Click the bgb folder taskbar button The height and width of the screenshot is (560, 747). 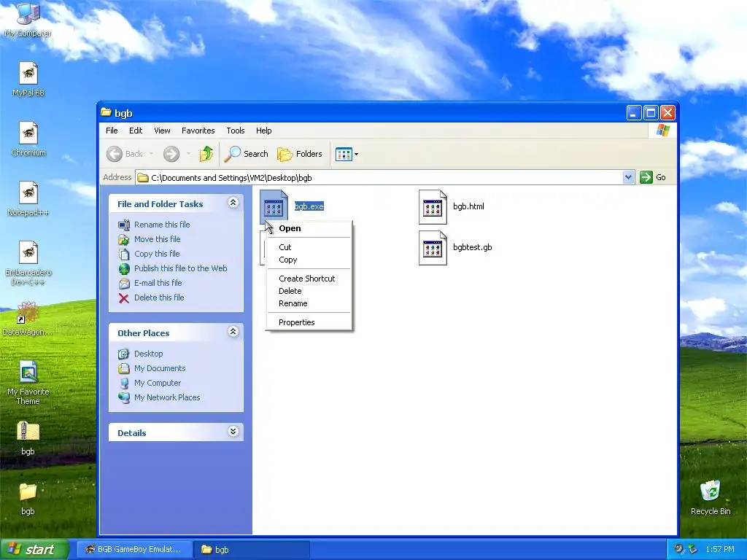click(252, 550)
